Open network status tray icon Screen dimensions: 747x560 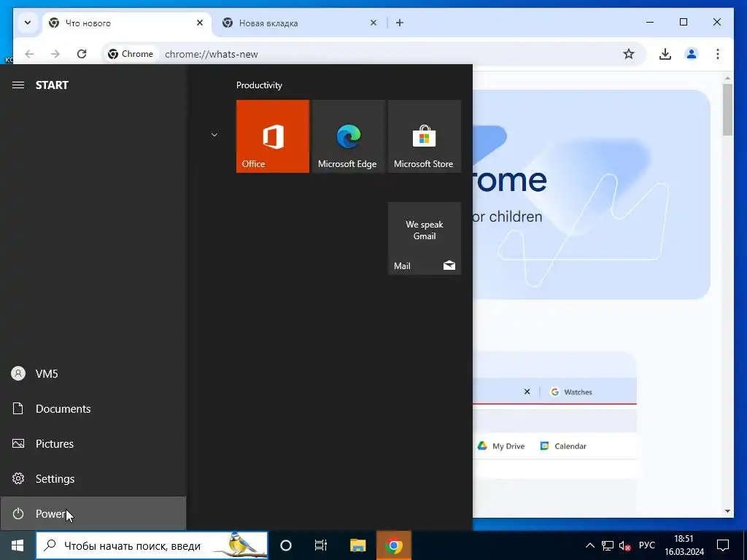[608, 545]
